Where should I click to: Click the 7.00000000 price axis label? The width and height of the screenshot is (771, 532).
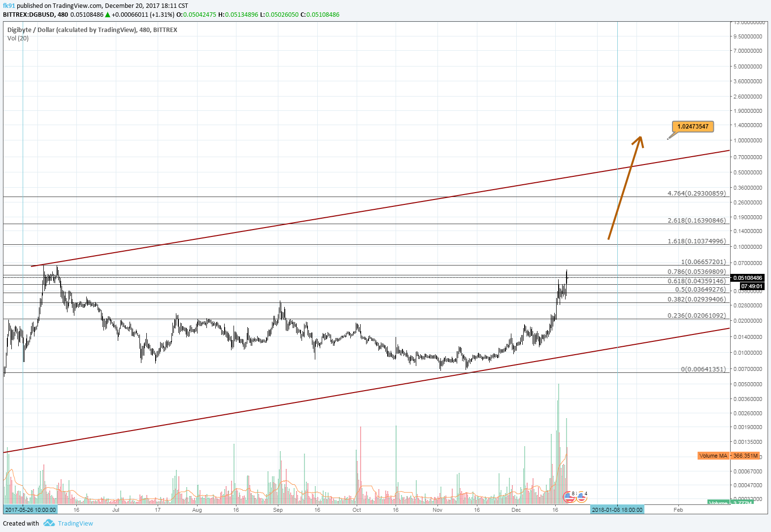[x=748, y=51]
